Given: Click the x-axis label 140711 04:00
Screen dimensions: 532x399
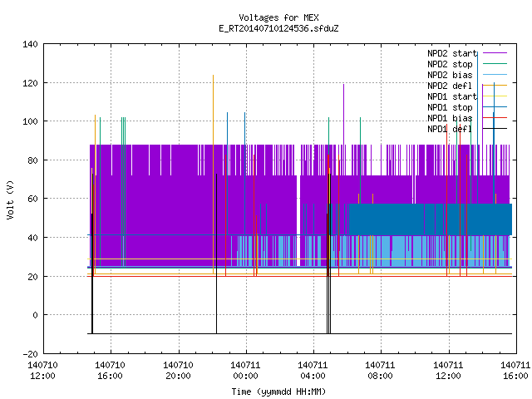Looking at the screenshot, I should (313, 371).
